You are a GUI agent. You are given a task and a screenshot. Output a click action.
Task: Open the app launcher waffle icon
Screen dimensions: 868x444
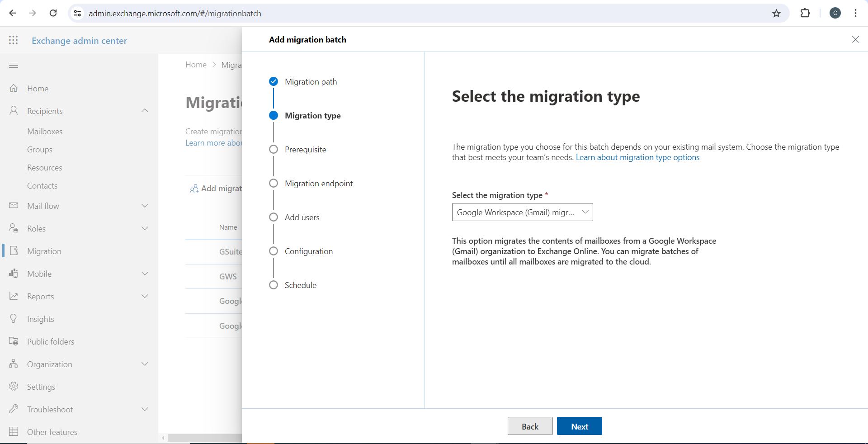(14, 40)
